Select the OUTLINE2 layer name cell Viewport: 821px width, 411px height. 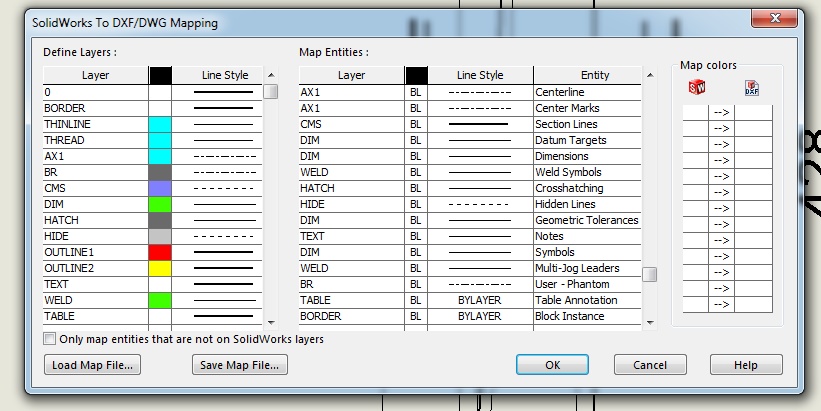(96, 268)
